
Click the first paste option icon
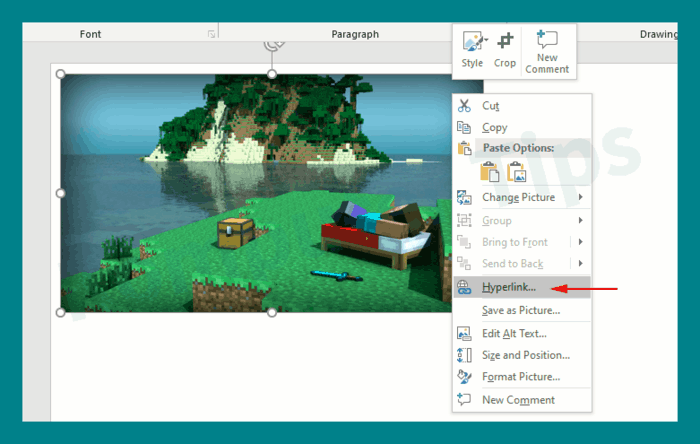(x=490, y=172)
